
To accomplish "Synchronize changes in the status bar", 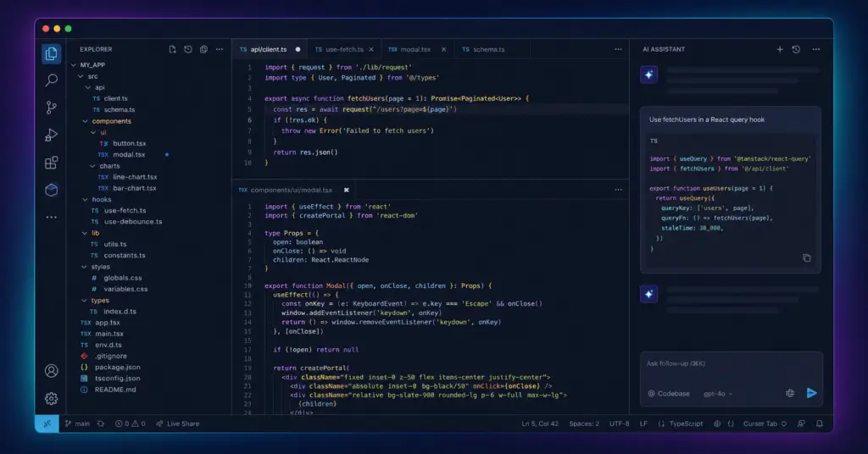I will pos(100,424).
